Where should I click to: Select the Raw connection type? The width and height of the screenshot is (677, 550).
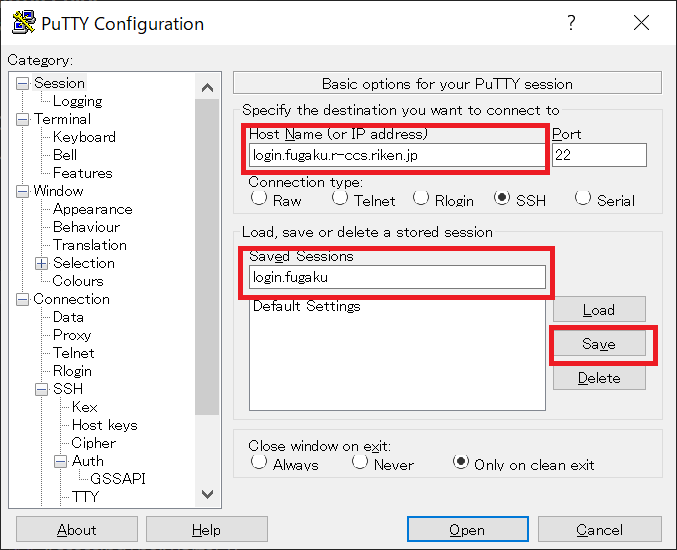tap(258, 198)
